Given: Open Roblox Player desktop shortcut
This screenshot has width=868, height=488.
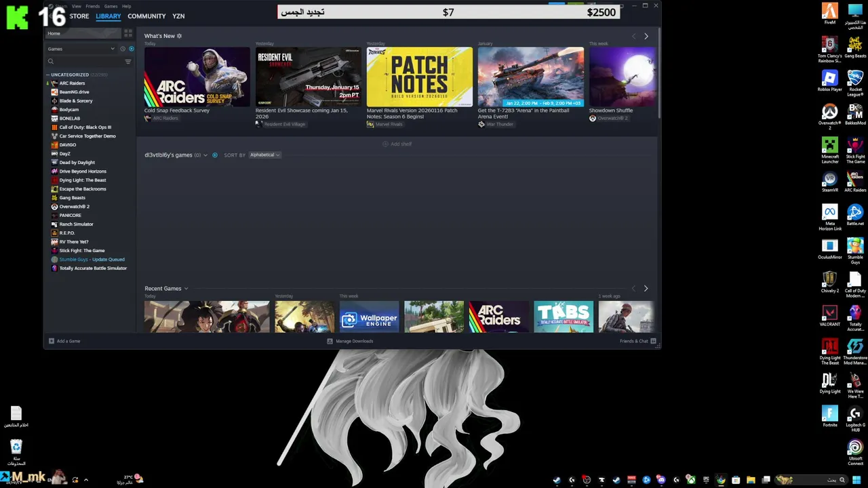Looking at the screenshot, I should (x=830, y=80).
